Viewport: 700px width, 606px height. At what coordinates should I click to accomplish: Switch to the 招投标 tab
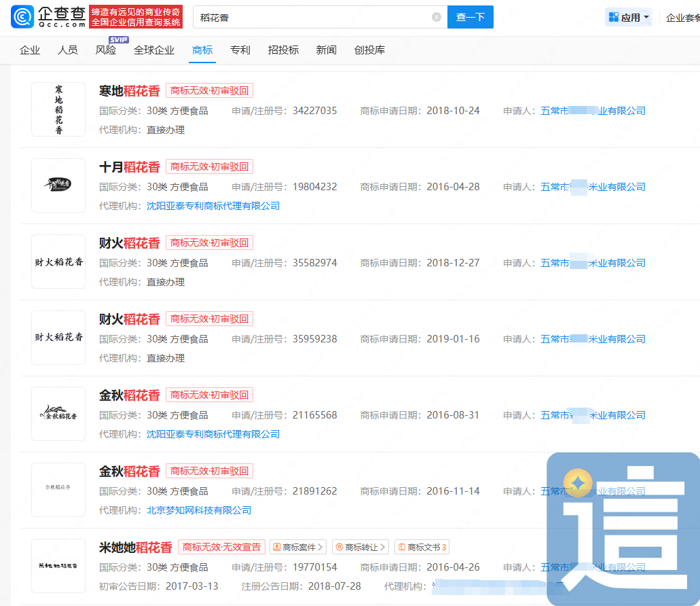(x=283, y=50)
